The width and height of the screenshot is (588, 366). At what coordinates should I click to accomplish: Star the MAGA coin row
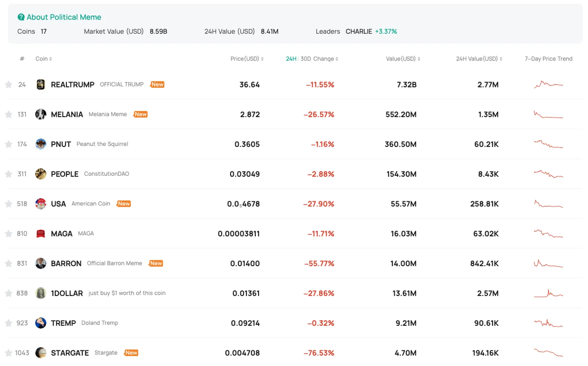click(8, 233)
